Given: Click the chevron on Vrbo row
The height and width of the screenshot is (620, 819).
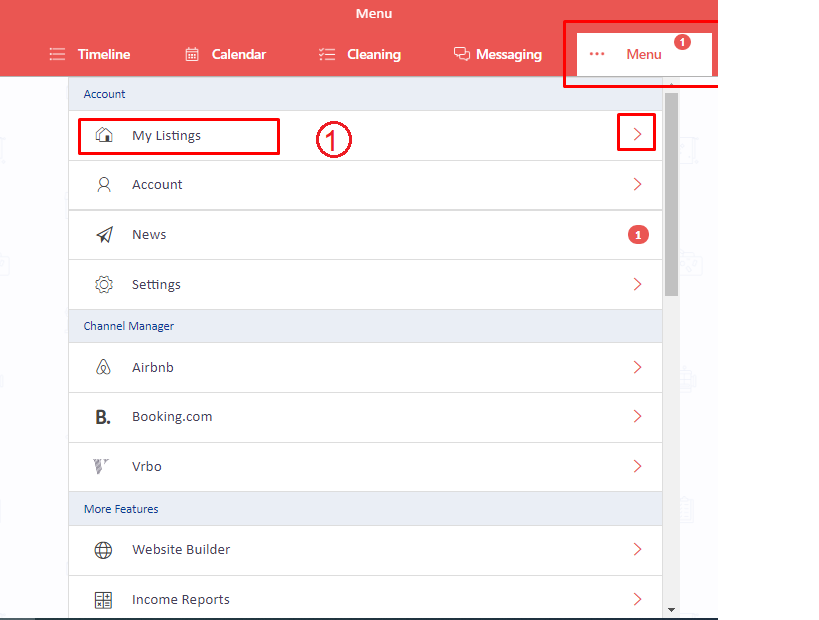Looking at the screenshot, I should 637,466.
